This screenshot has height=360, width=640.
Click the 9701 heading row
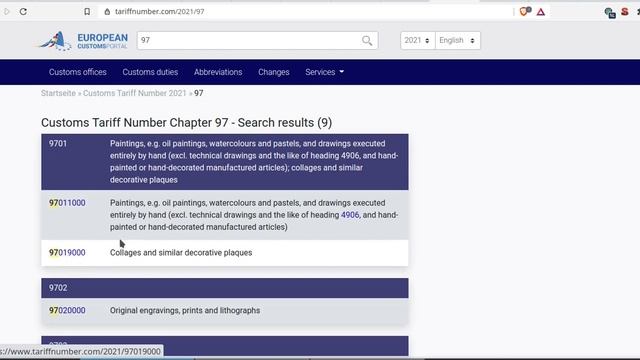pyautogui.click(x=224, y=162)
